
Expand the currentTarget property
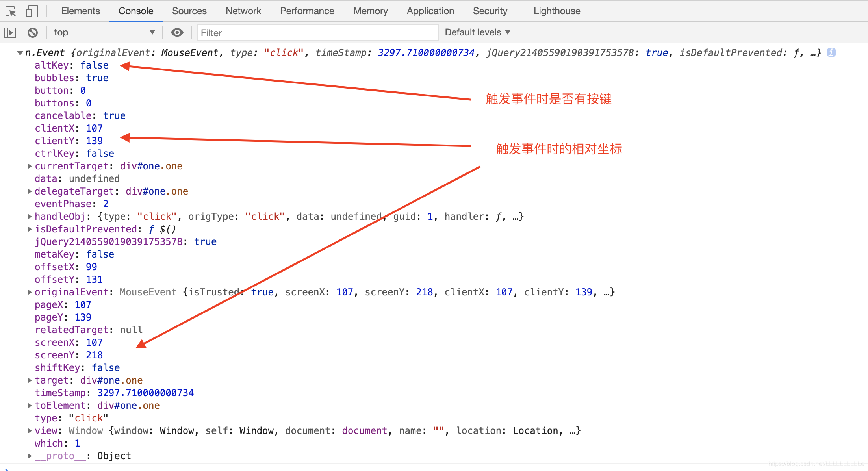click(x=30, y=166)
